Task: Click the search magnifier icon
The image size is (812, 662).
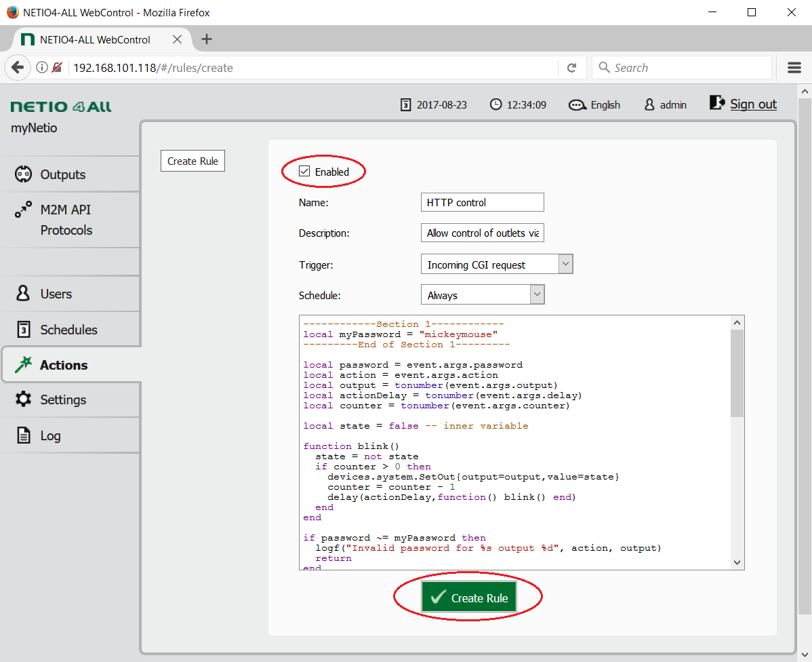Action: pyautogui.click(x=604, y=67)
